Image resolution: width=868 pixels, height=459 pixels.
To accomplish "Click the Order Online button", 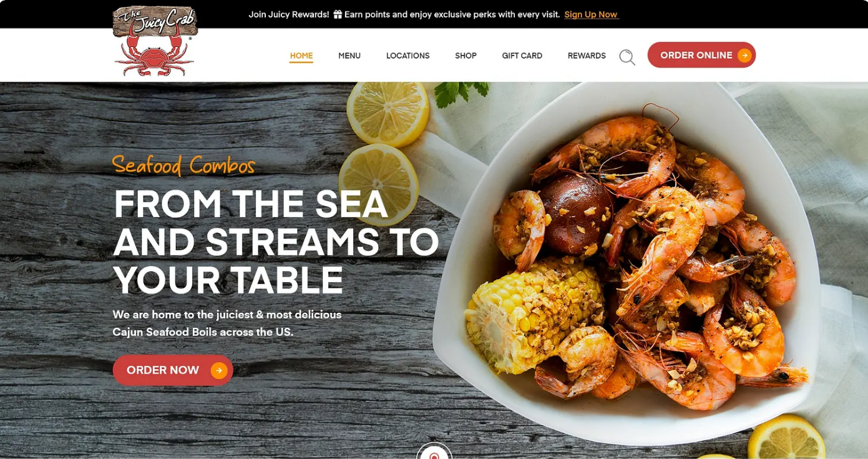I will click(701, 55).
